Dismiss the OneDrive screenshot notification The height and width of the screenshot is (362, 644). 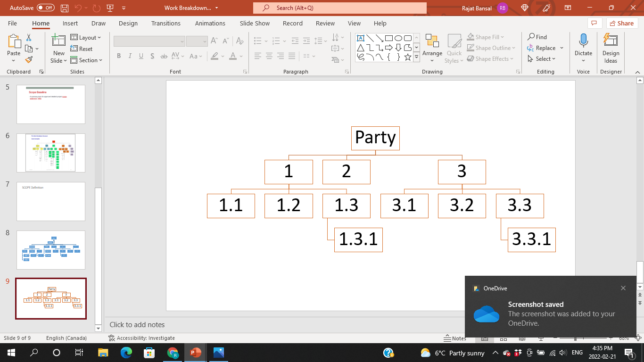pyautogui.click(x=623, y=288)
